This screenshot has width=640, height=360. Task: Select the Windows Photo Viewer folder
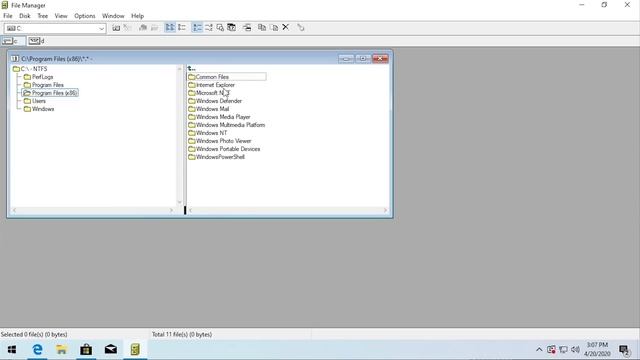pos(220,141)
